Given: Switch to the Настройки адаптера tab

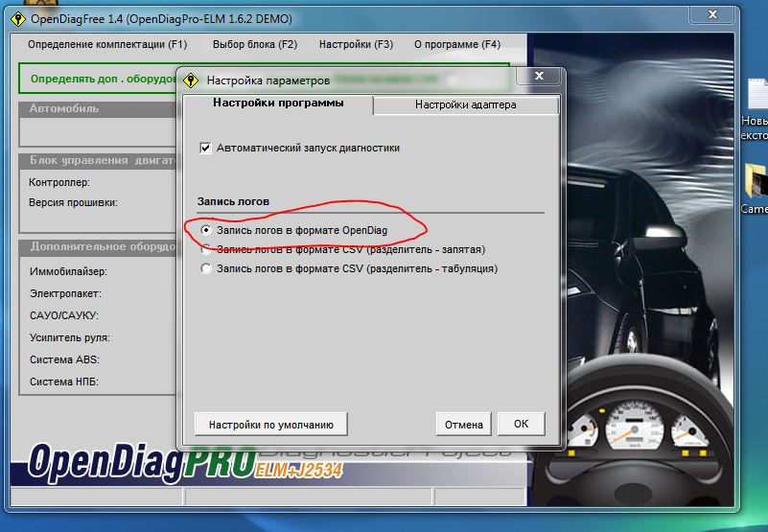Looking at the screenshot, I should tap(465, 104).
